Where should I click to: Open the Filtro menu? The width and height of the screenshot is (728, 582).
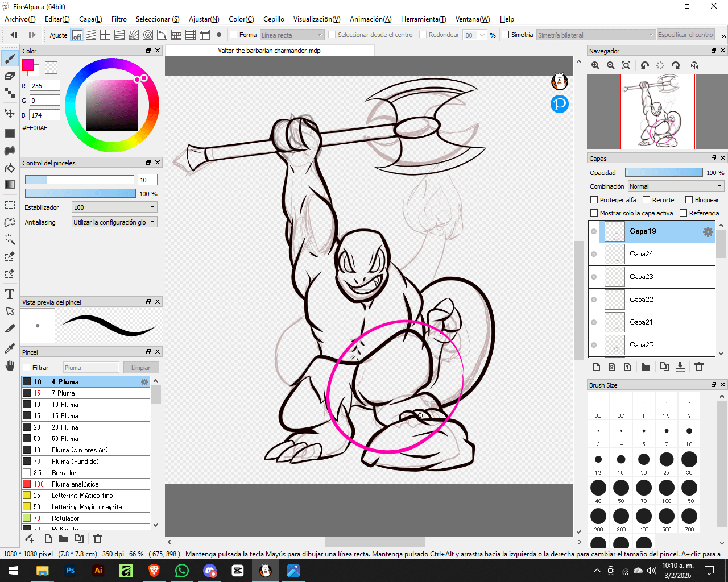119,19
